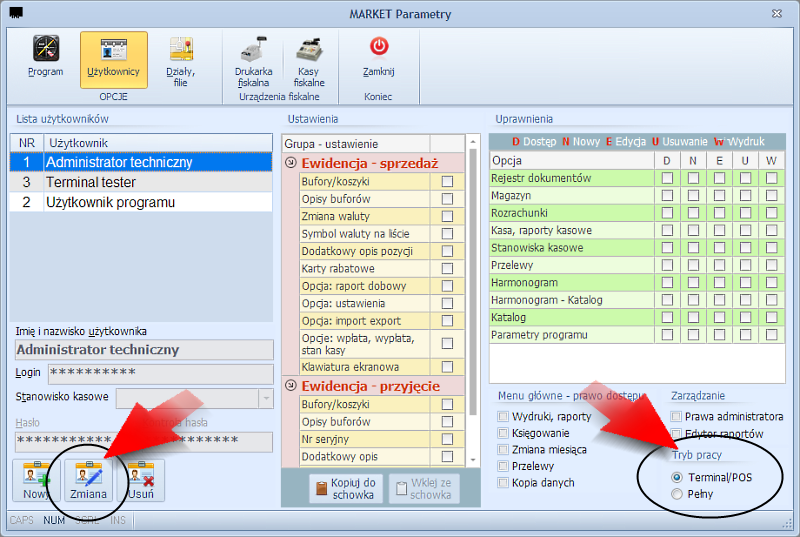Click the red Zamknij power icon
Screen dimensions: 800x537
point(379,46)
